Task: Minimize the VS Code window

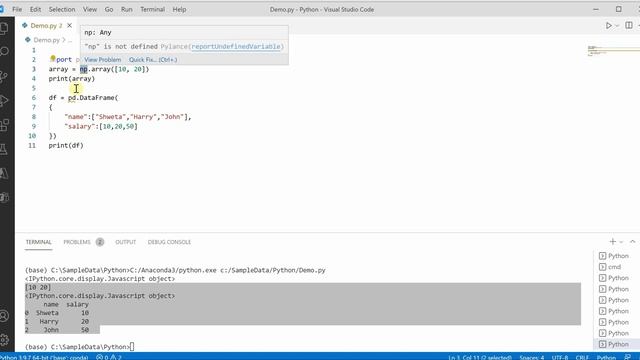Action: tap(596, 9)
